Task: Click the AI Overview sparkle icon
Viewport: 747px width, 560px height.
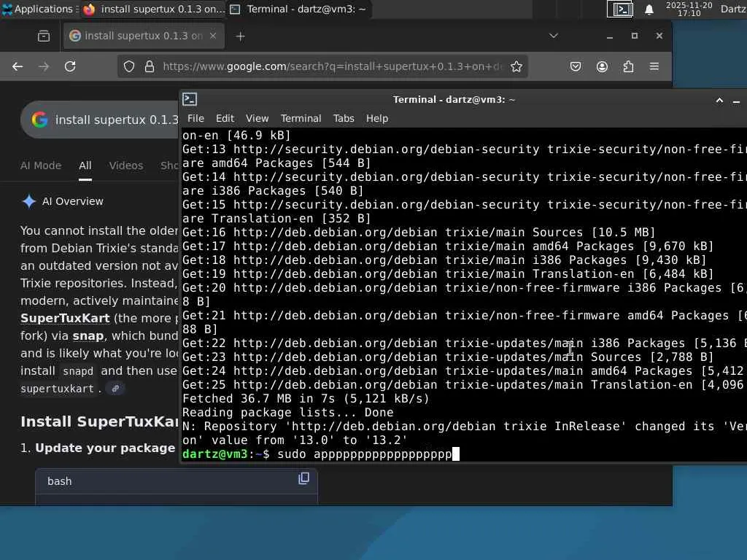Action: 29,201
